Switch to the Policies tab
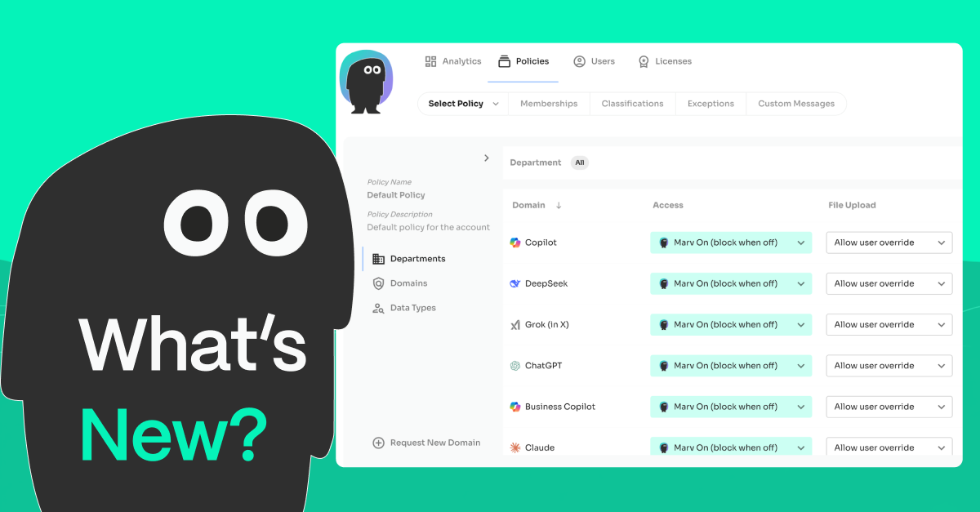 coord(523,61)
